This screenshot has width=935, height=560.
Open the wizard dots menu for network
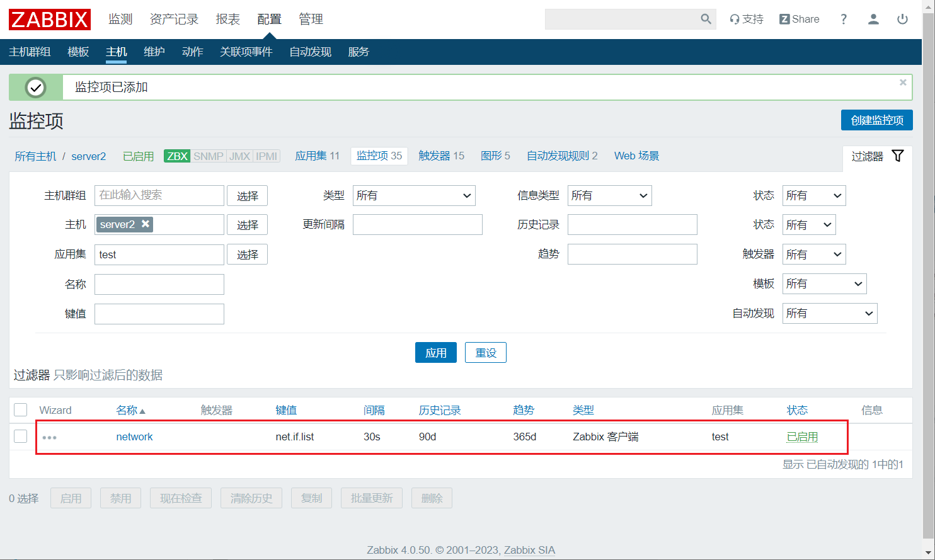pyautogui.click(x=49, y=437)
